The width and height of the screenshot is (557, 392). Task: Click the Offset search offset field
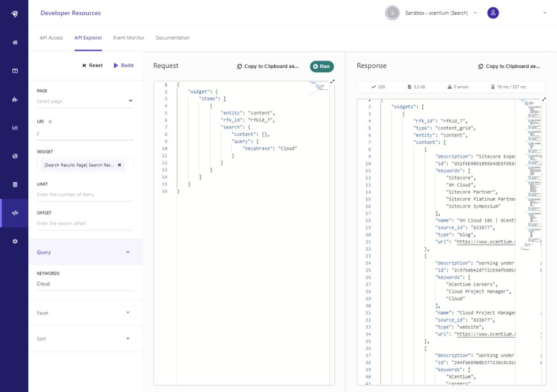tap(85, 223)
